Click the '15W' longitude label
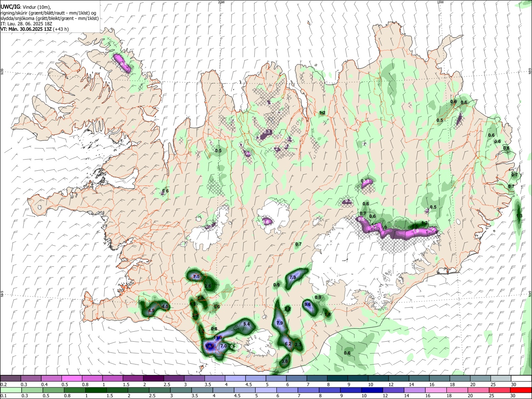This screenshot has width=532, height=399. [440, 2]
